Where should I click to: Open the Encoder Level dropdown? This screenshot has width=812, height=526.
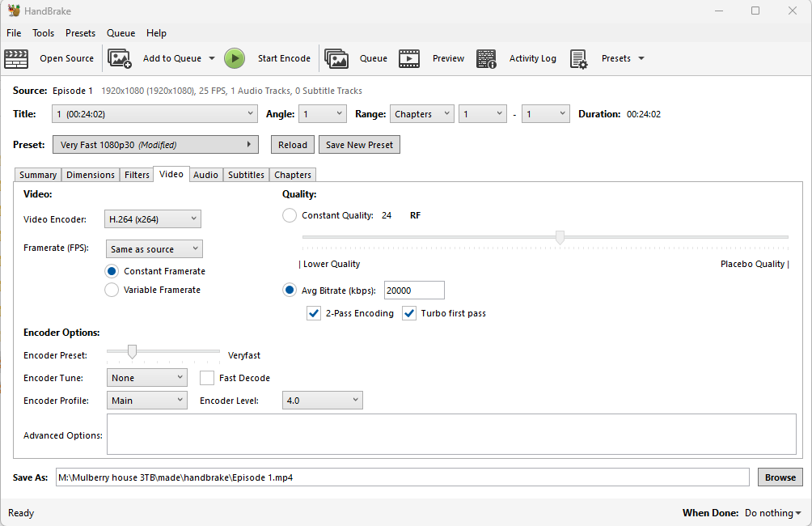[x=322, y=400]
